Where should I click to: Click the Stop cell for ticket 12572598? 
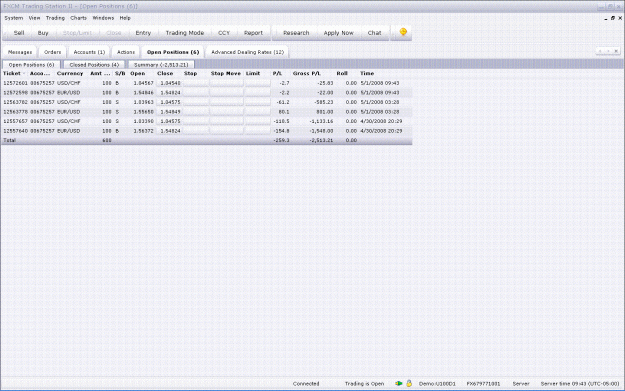[x=196, y=93]
